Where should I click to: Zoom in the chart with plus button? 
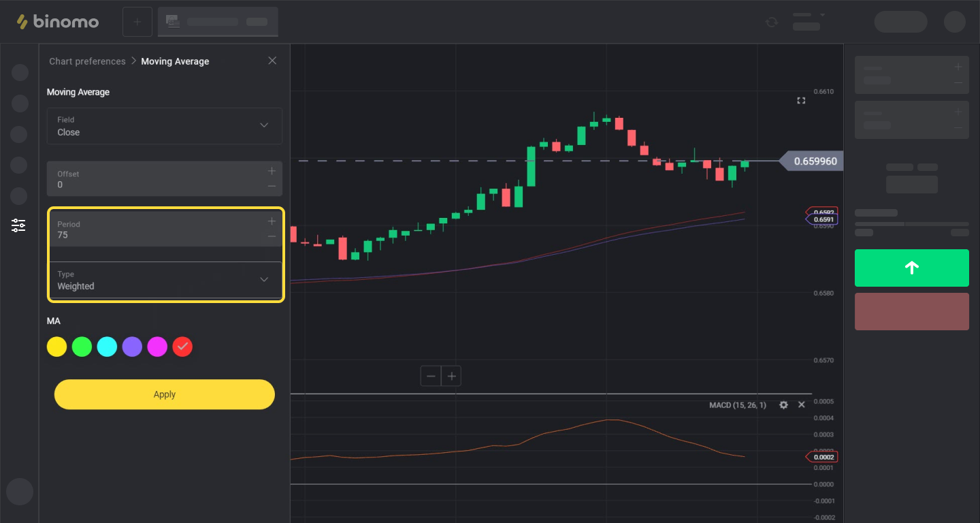coord(451,376)
